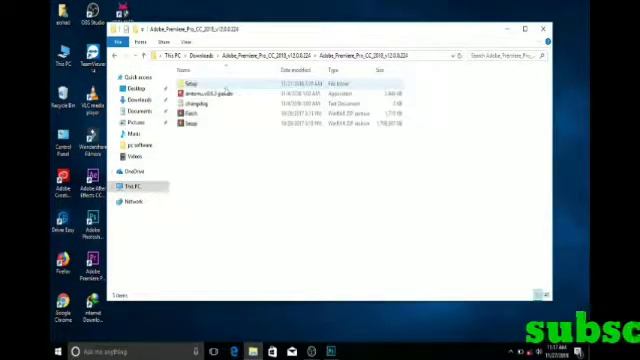Open Control Panel desktop icon
640x360 pixels.
point(63,142)
